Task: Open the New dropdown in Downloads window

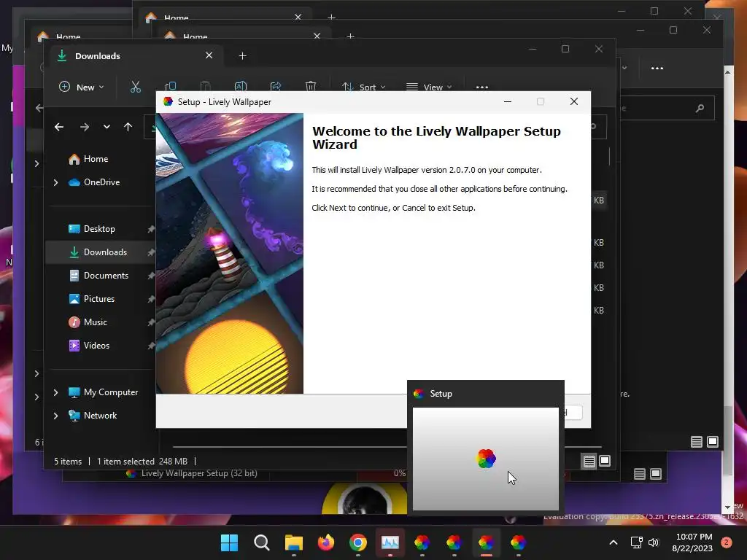Action: 82,87
